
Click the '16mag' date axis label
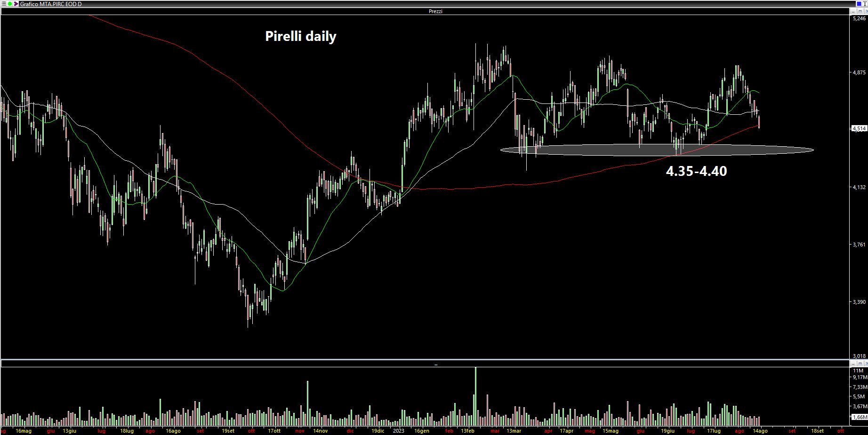[24, 431]
